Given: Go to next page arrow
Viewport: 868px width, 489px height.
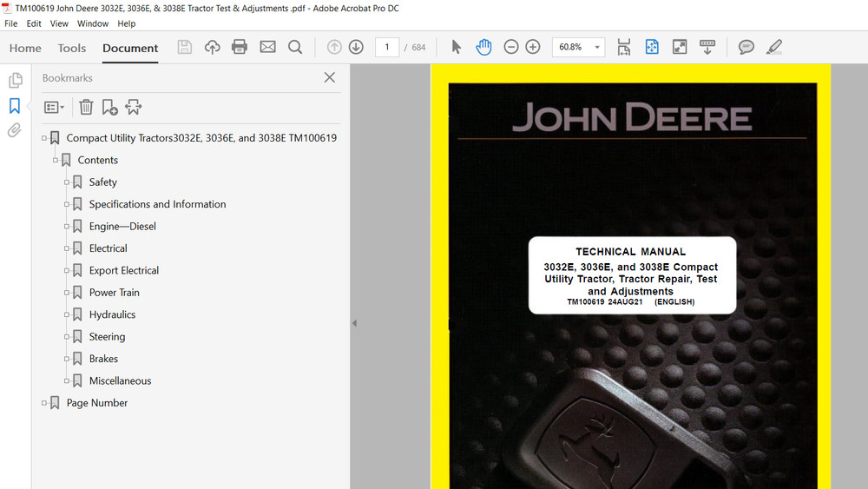Looking at the screenshot, I should coord(356,47).
